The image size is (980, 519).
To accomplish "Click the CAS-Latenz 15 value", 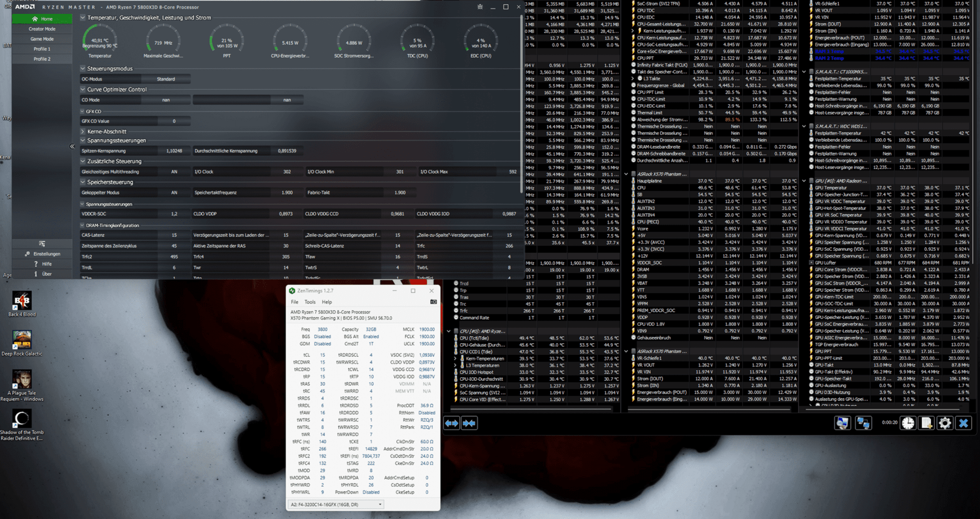I will pos(174,235).
